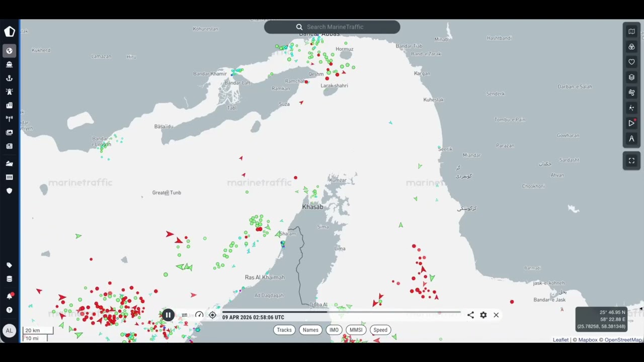The width and height of the screenshot is (644, 362).
Task: Click the Larak shahri island label
Action: click(x=334, y=85)
